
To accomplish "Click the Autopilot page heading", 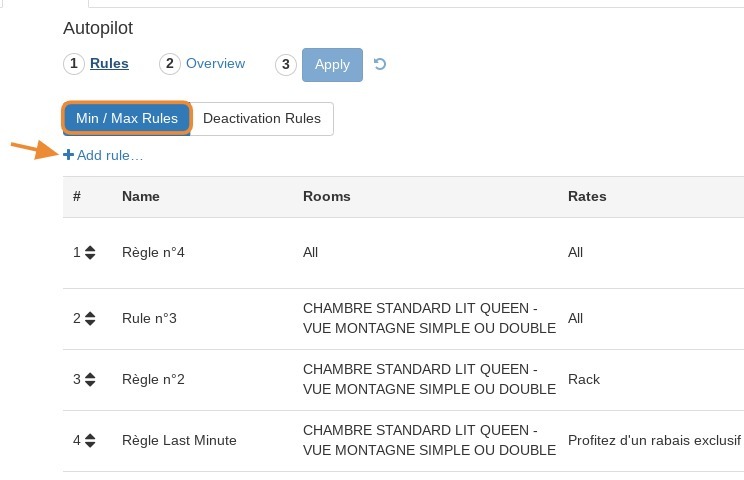I will pyautogui.click(x=98, y=28).
